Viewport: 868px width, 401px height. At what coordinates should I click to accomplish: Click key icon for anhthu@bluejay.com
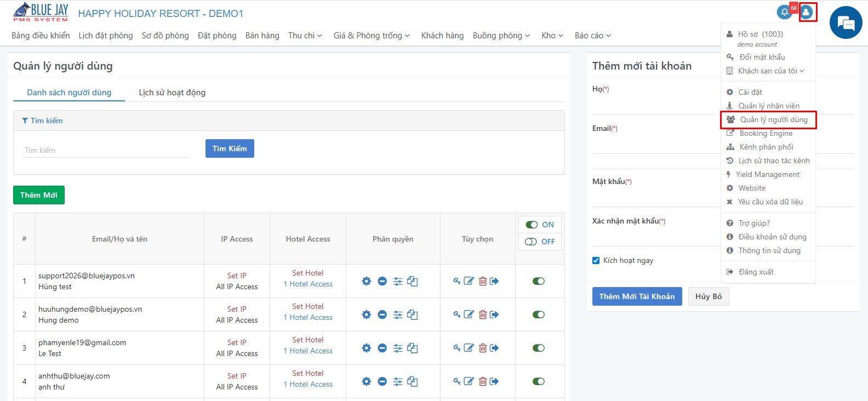457,381
